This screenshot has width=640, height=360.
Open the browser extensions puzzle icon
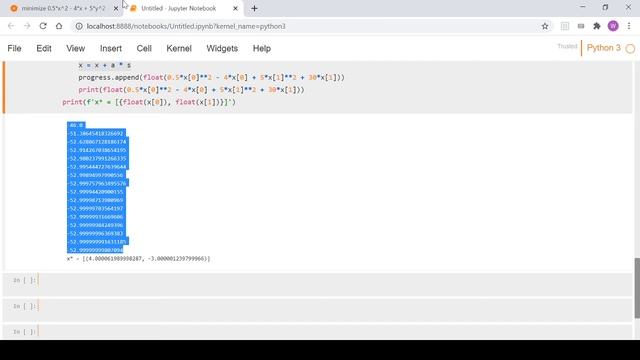597,26
